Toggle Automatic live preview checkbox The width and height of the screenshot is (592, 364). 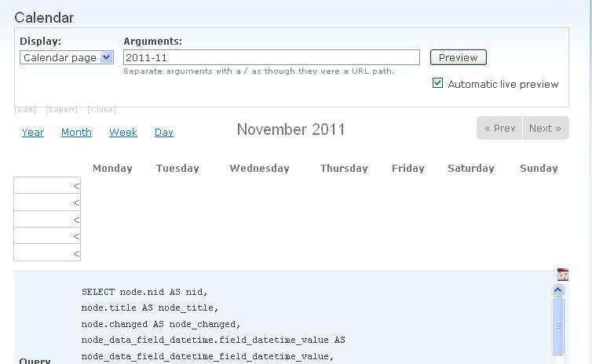tap(438, 83)
